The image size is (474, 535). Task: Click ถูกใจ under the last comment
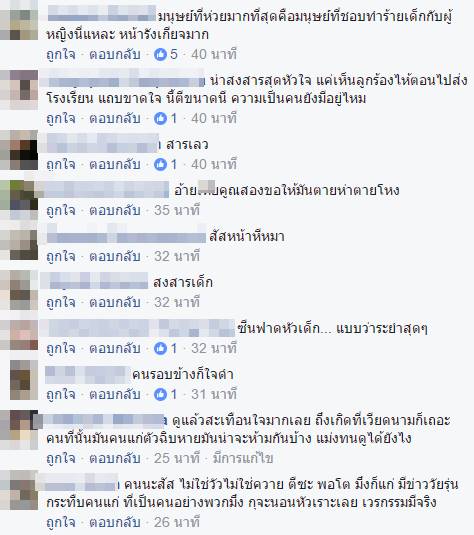coord(61,522)
